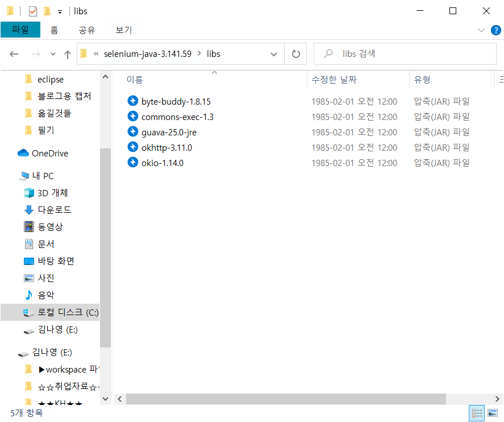This screenshot has width=504, height=422.
Task: Sort by 이름 column header
Action: [x=134, y=80]
